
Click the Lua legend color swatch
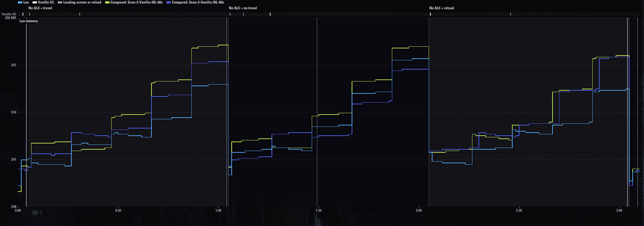pos(20,3)
